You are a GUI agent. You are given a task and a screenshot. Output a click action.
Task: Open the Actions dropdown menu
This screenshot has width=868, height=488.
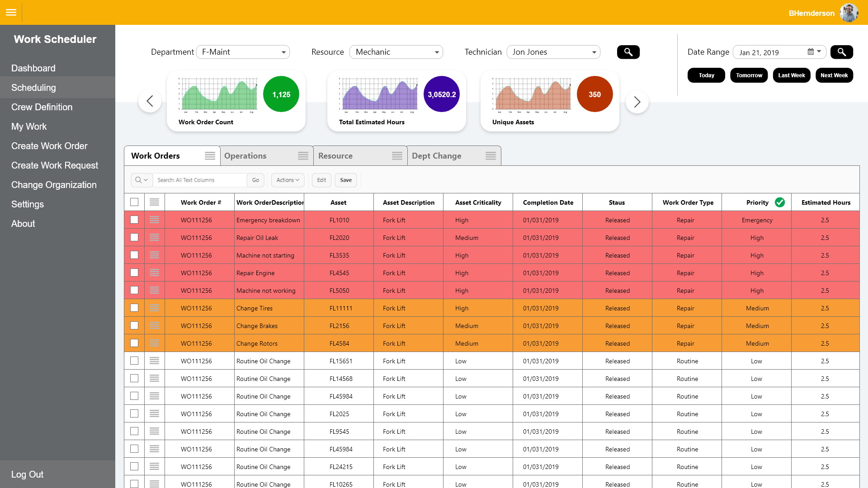[288, 180]
